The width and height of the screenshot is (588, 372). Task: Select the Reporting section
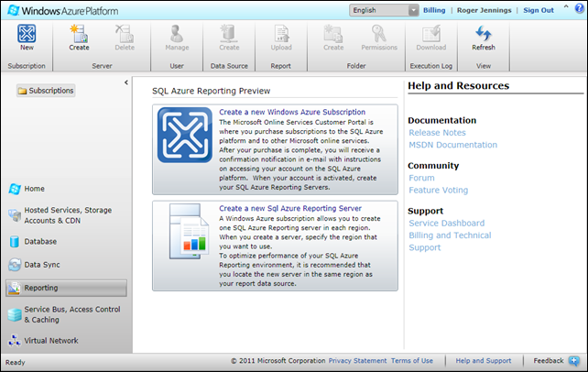[x=66, y=288]
